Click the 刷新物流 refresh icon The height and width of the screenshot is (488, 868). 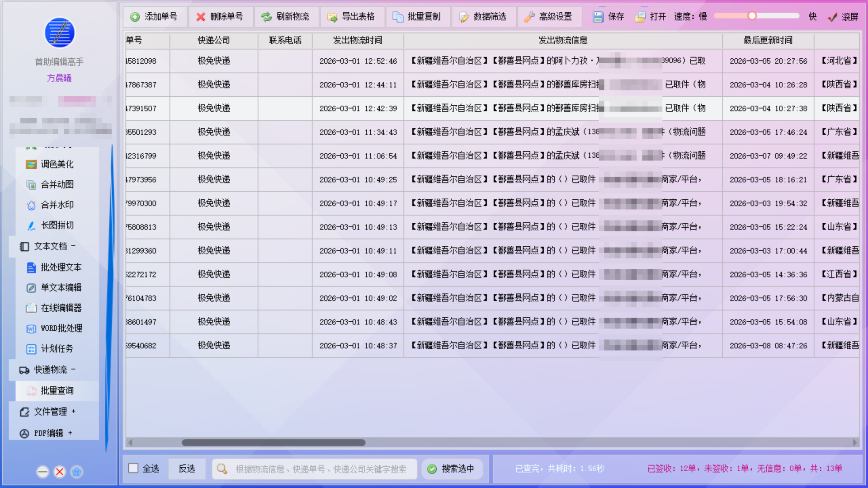267,17
